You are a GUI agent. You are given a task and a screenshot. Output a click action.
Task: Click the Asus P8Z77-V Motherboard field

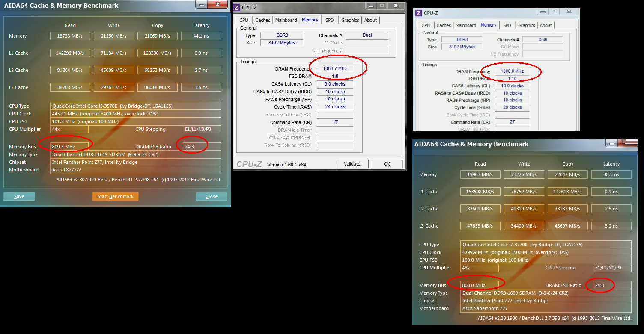click(x=136, y=170)
